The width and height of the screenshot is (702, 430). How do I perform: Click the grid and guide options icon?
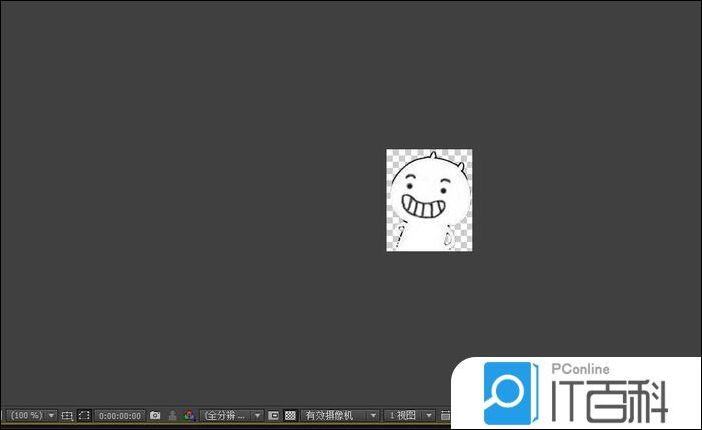pyautogui.click(x=67, y=415)
